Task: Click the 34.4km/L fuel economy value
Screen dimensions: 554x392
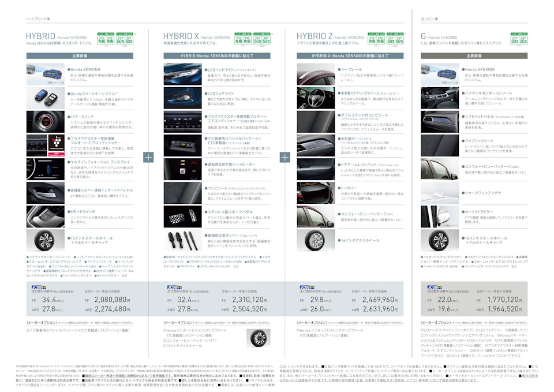Action: tap(53, 300)
